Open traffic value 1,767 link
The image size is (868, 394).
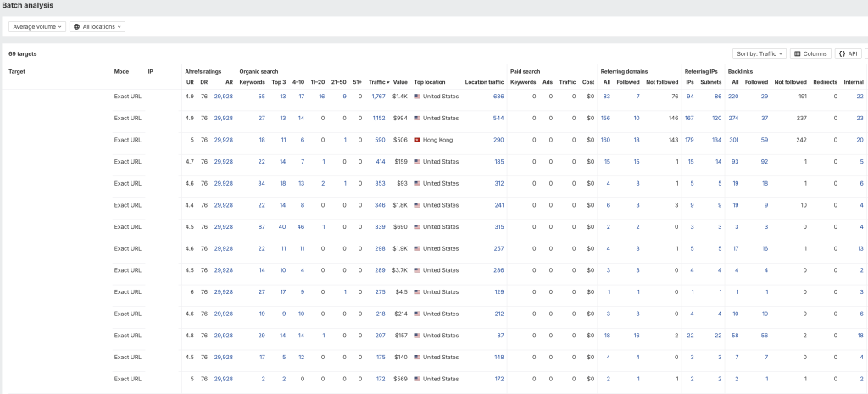tap(378, 97)
